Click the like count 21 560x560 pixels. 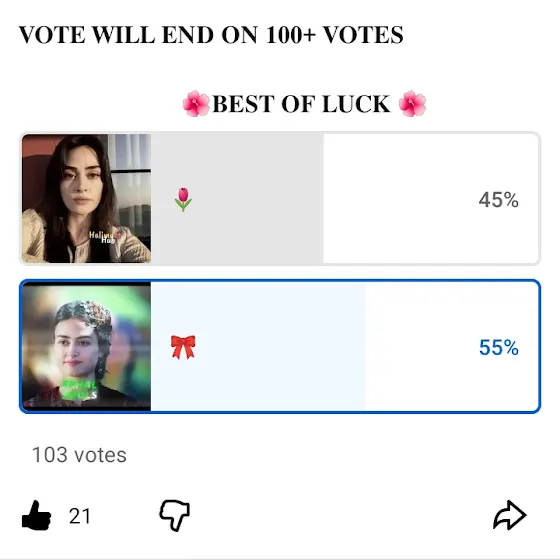point(80,516)
